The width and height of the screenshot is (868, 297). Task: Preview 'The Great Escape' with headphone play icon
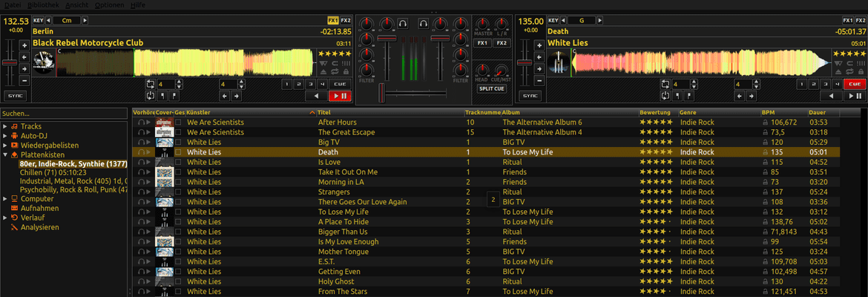(x=144, y=132)
